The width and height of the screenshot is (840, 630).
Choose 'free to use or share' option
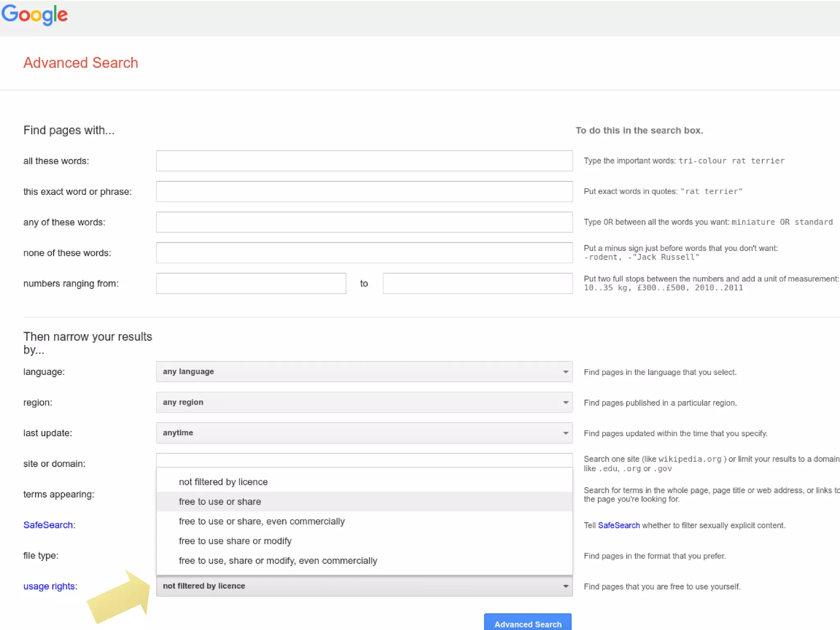pos(220,502)
